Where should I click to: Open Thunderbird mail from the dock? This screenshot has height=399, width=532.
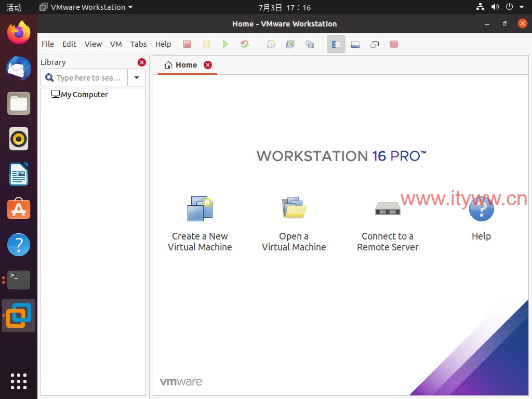pos(19,68)
